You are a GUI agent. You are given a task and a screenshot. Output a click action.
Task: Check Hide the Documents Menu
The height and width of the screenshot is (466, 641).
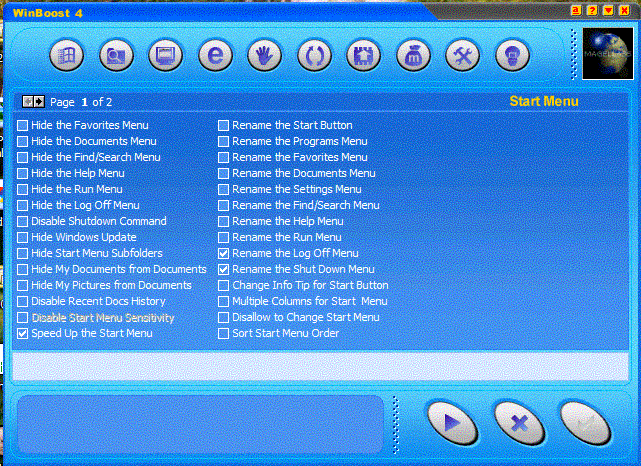[22, 141]
